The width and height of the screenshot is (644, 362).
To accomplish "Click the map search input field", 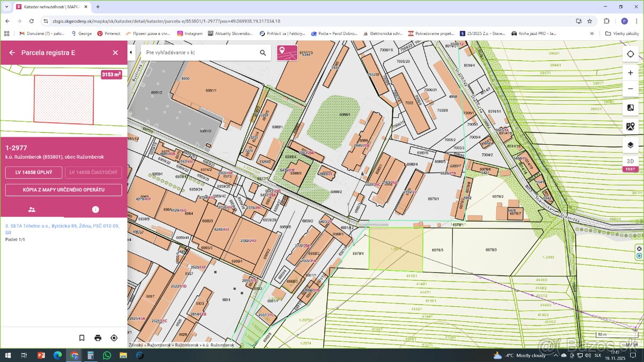I will [x=199, y=53].
